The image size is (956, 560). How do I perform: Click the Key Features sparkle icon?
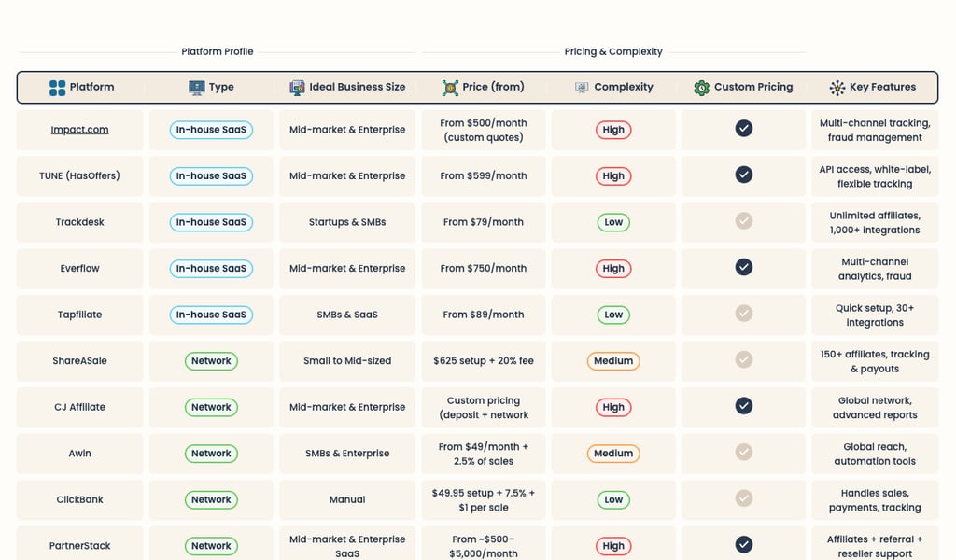coord(836,88)
